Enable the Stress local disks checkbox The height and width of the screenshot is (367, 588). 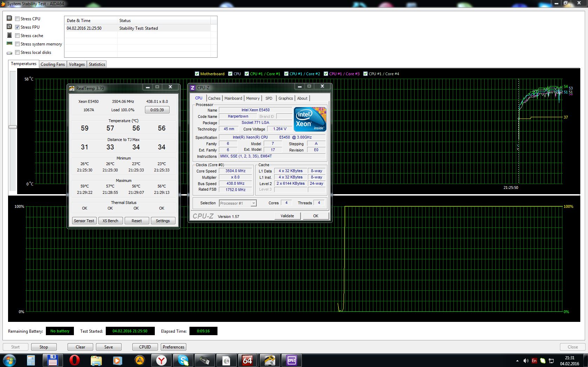point(17,52)
